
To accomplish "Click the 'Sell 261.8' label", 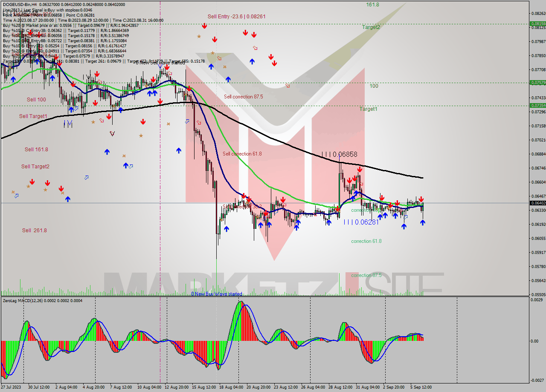I will pyautogui.click(x=35, y=231).
